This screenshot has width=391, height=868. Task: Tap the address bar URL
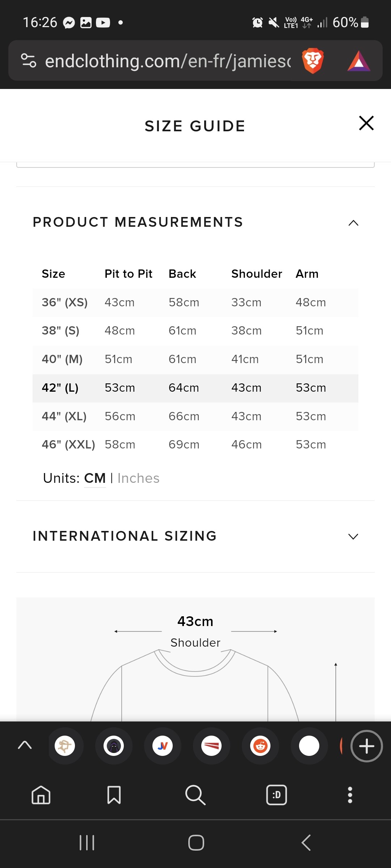(x=167, y=61)
